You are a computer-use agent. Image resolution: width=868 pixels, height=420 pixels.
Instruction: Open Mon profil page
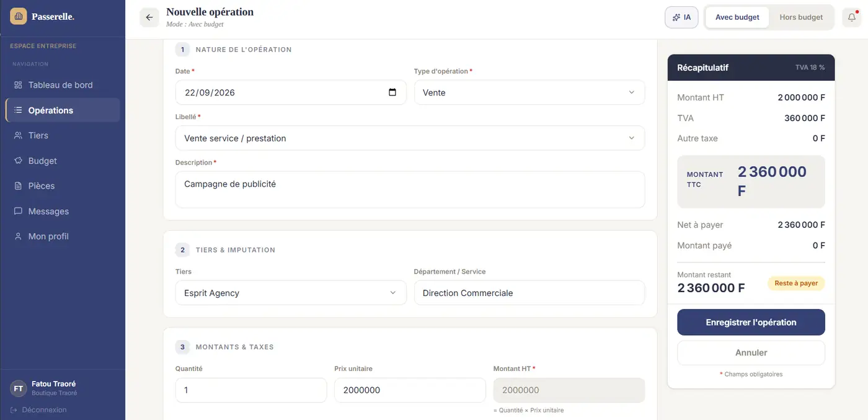click(63, 236)
